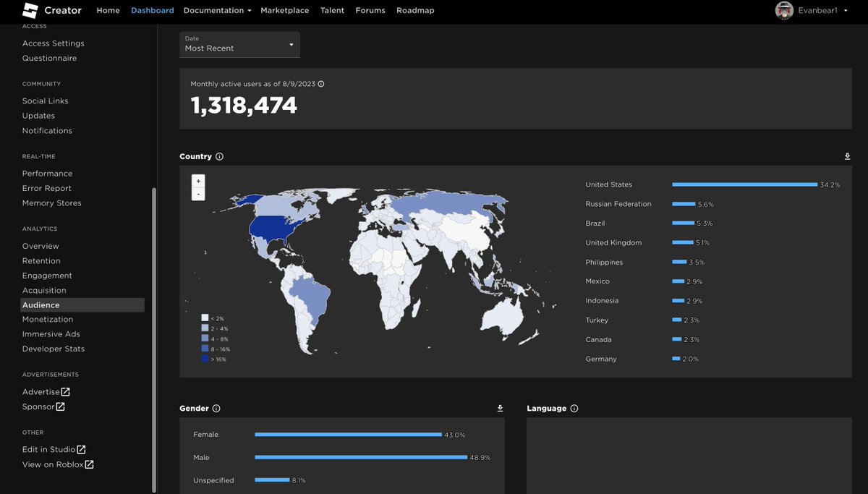Click the Indonesia country label
The image size is (868, 494).
[x=602, y=300]
